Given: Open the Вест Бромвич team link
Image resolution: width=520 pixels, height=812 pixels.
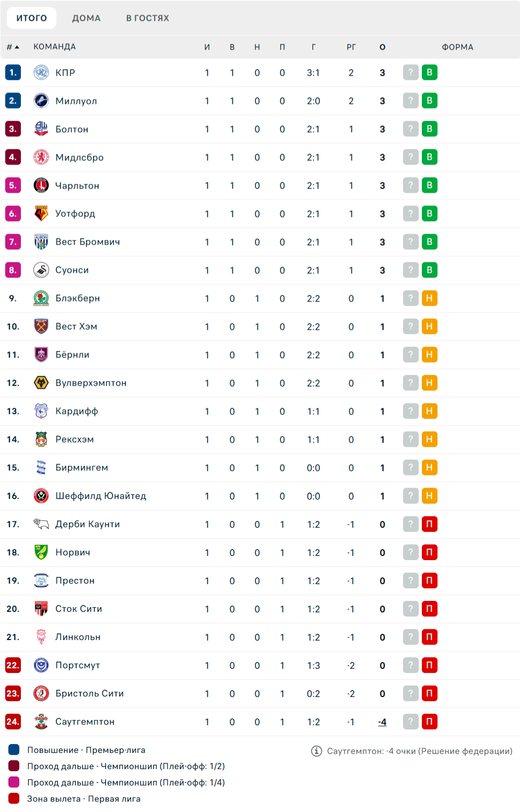Looking at the screenshot, I should [x=88, y=242].
